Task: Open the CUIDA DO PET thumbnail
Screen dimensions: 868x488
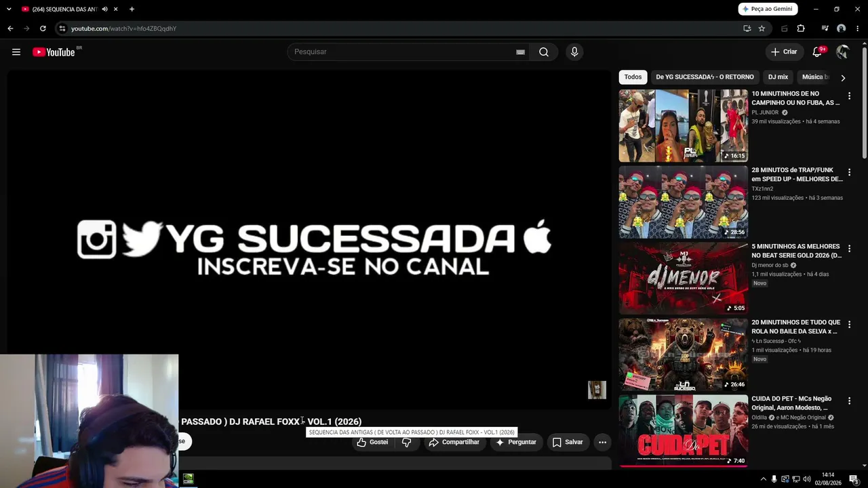Action: [684, 431]
